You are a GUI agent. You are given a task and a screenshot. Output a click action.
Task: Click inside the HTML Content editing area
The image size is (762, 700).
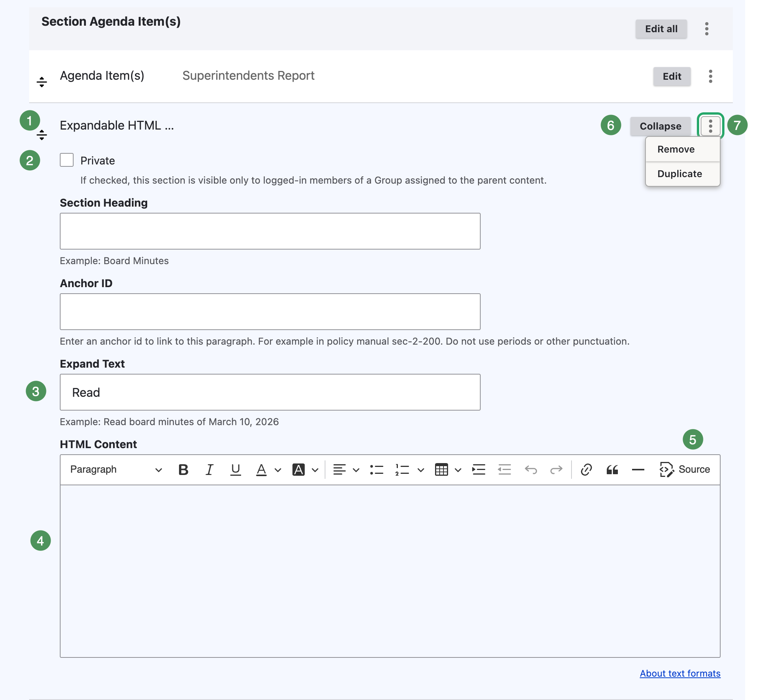click(390, 571)
